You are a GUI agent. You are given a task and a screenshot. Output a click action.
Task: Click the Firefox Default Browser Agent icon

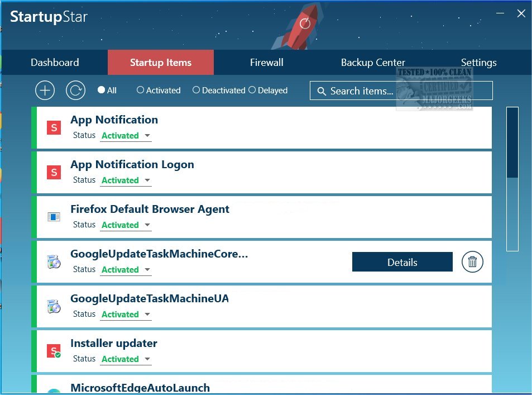click(54, 217)
